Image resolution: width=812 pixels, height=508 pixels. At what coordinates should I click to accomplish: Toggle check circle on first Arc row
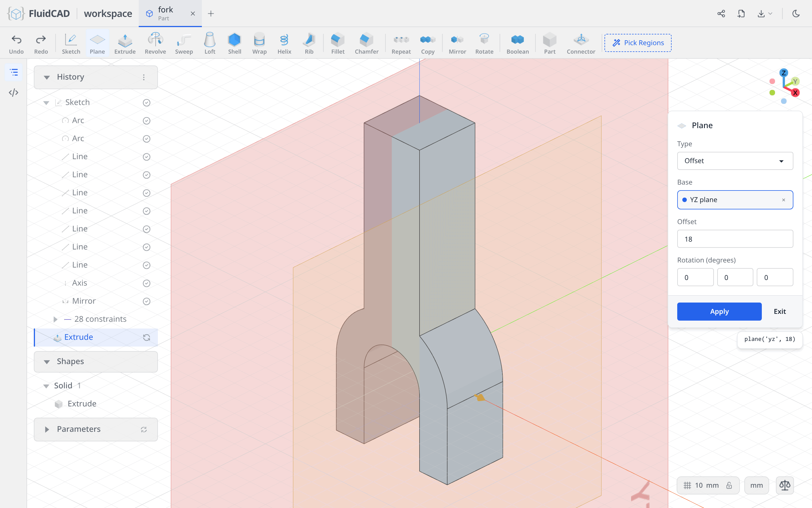[x=147, y=121]
